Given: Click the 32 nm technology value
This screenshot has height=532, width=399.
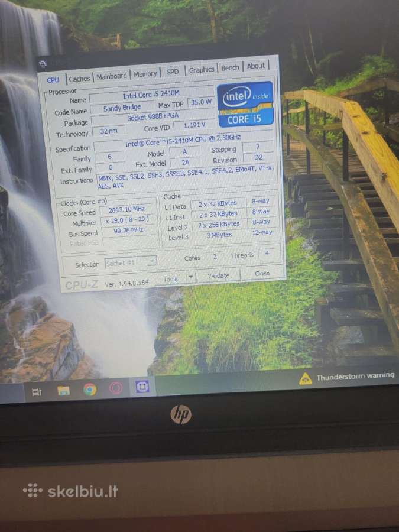Looking at the screenshot, I should (109, 131).
